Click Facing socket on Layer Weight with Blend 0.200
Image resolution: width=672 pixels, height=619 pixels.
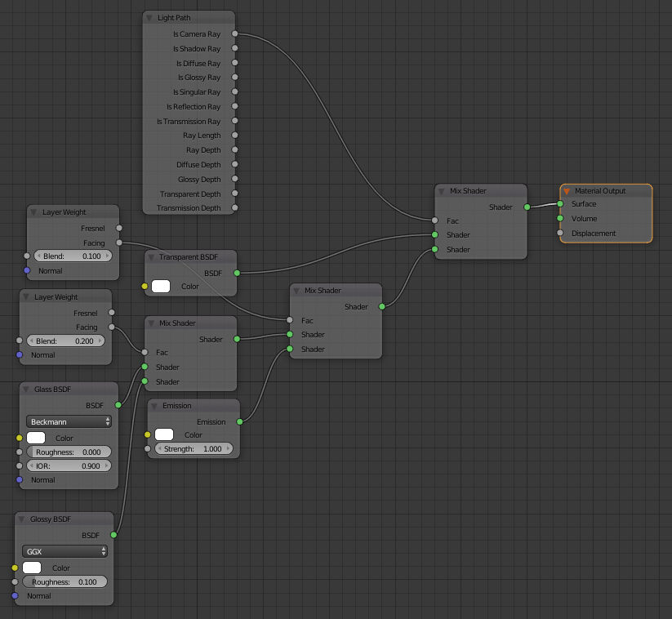click(x=112, y=327)
